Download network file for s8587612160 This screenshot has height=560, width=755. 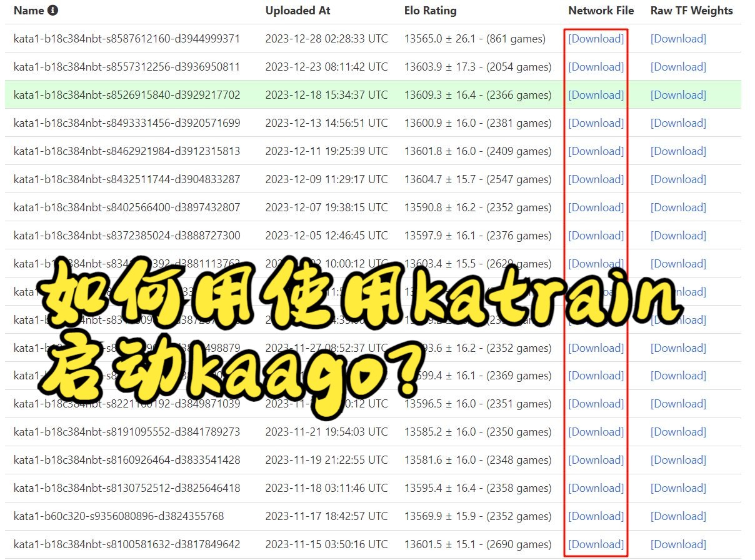pos(595,38)
